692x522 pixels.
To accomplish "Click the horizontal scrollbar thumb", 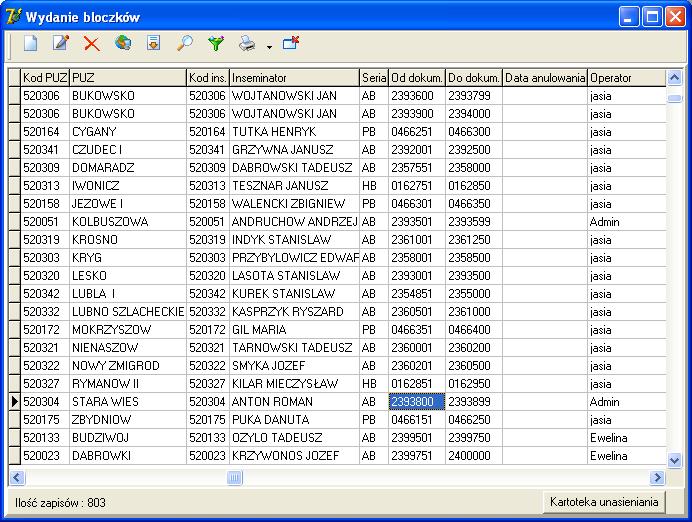I will coord(235,477).
